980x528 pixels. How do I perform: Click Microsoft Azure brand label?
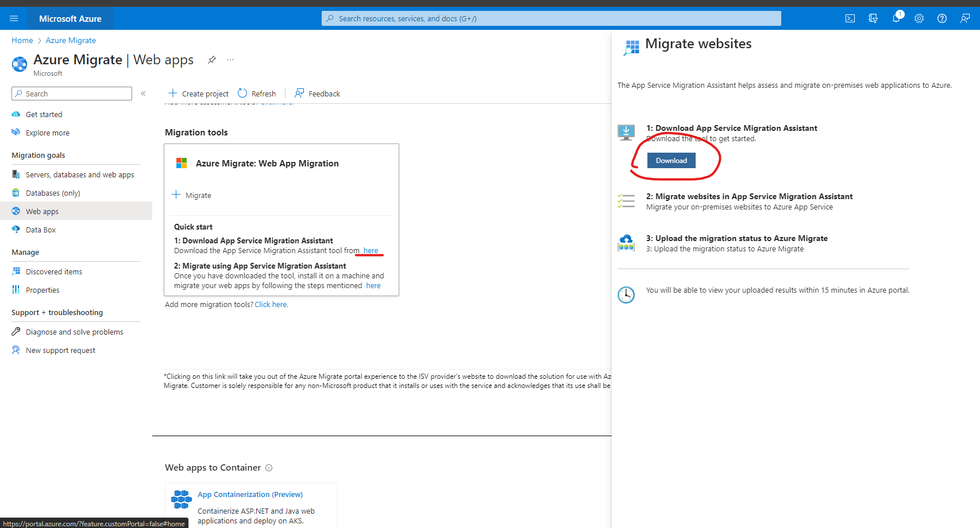point(70,18)
